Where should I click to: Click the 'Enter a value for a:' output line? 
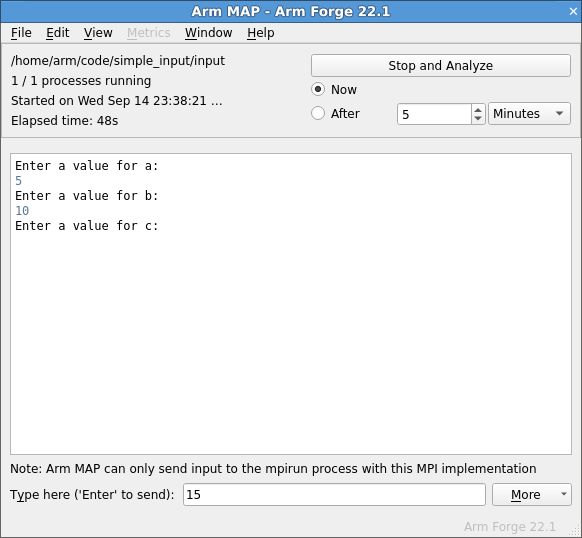pyautogui.click(x=87, y=166)
